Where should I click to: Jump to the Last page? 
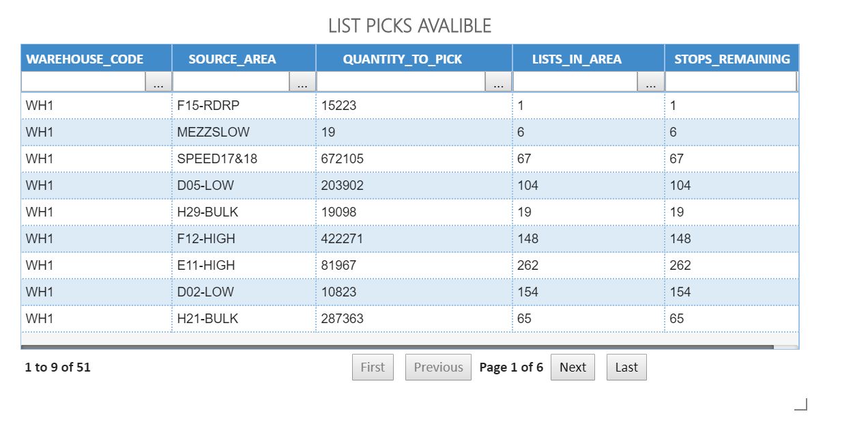(626, 367)
